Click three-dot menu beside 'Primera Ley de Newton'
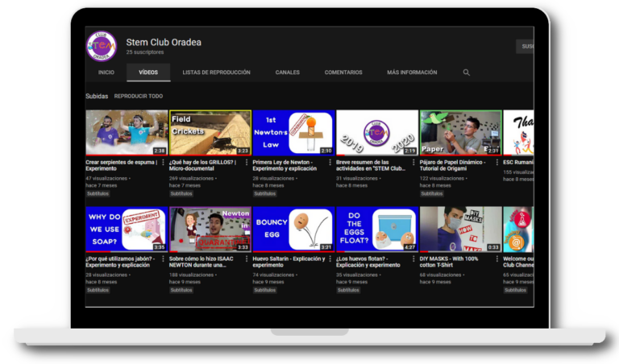Viewport: 619px width, 364px height. [330, 162]
